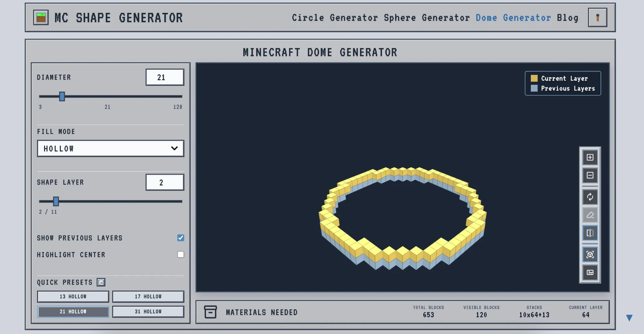Viewport: 644px width, 334px height.
Task: Click the Diameter slider handle
Action: pos(62,96)
